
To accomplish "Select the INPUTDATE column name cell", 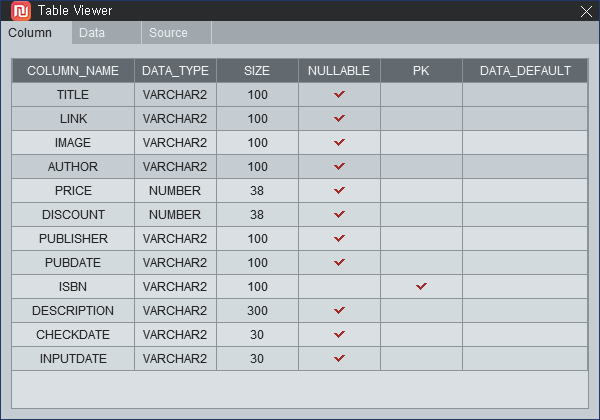I will [73, 358].
